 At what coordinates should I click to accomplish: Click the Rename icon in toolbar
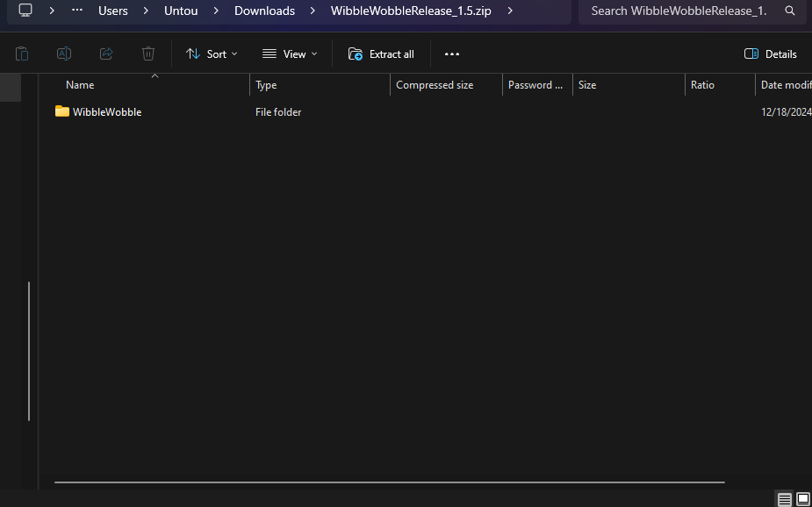[x=64, y=54]
